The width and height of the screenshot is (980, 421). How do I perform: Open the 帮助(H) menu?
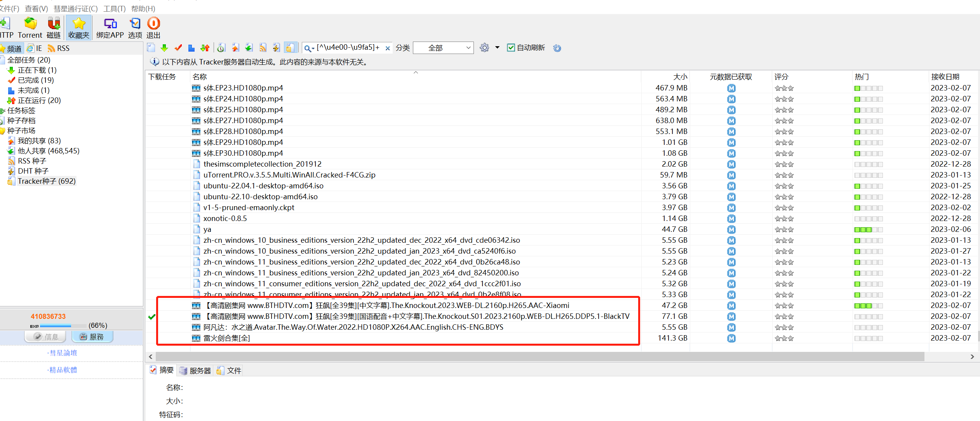pos(143,9)
